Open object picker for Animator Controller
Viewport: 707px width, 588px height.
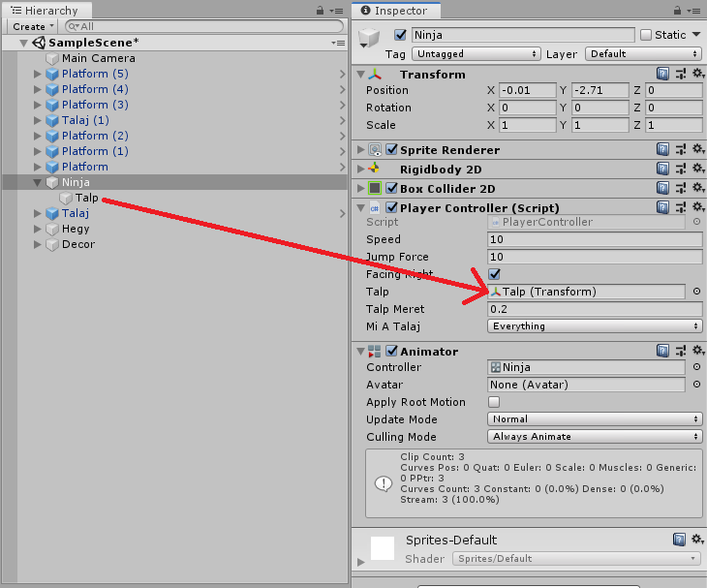coord(696,368)
